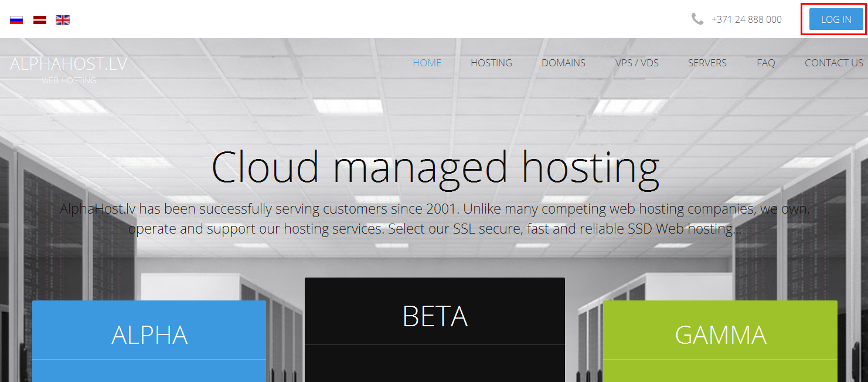Select the GAMMA plan card header
This screenshot has height=382, width=868.
tap(720, 330)
